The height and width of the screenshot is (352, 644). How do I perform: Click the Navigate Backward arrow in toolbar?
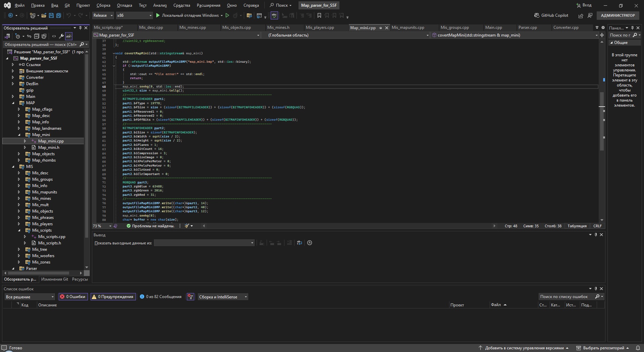click(x=10, y=15)
